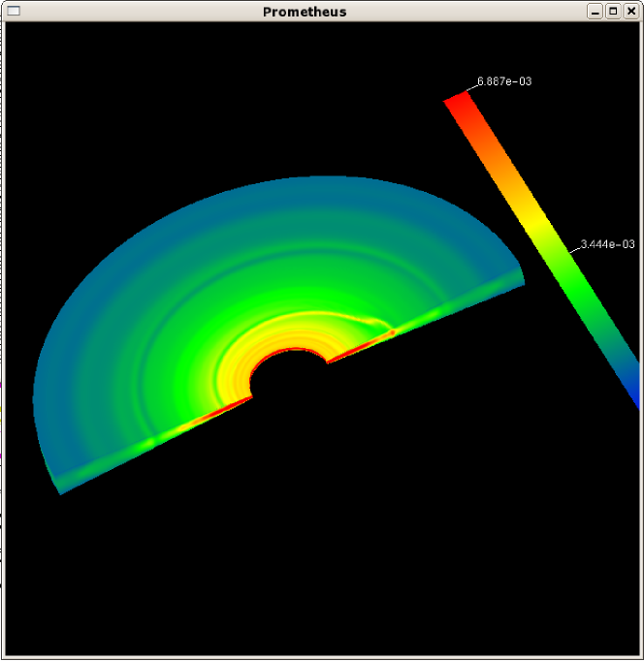Click the 3.444e-03 colorbar label
The image size is (644, 661).
[x=607, y=244]
